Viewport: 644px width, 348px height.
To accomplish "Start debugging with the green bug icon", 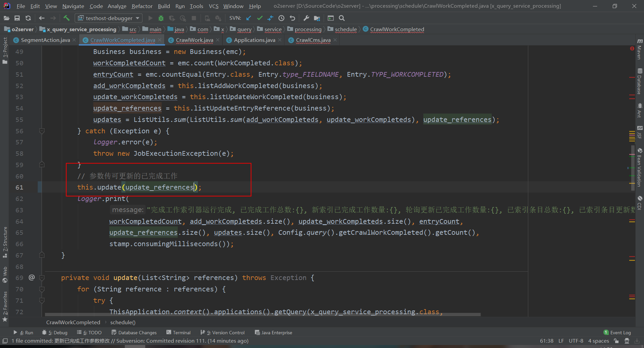I will click(161, 18).
